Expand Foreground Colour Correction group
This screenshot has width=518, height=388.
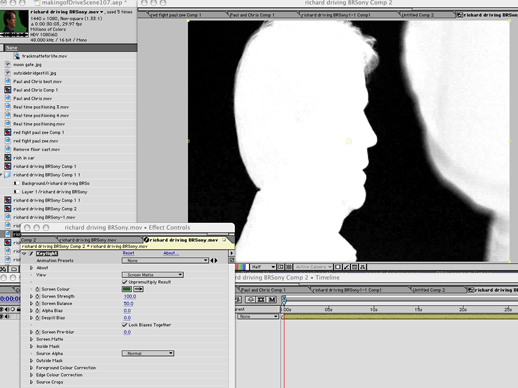(32, 368)
